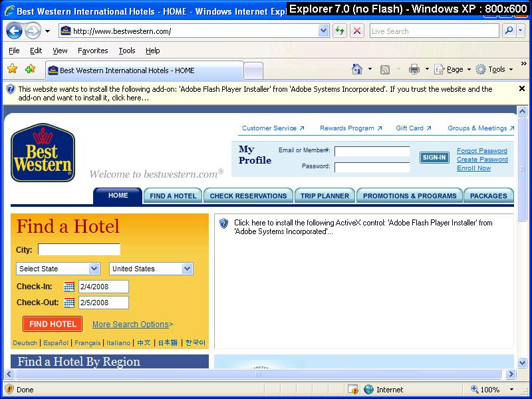Click the Check-In date field
Screen dimensions: 532x399
point(104,287)
